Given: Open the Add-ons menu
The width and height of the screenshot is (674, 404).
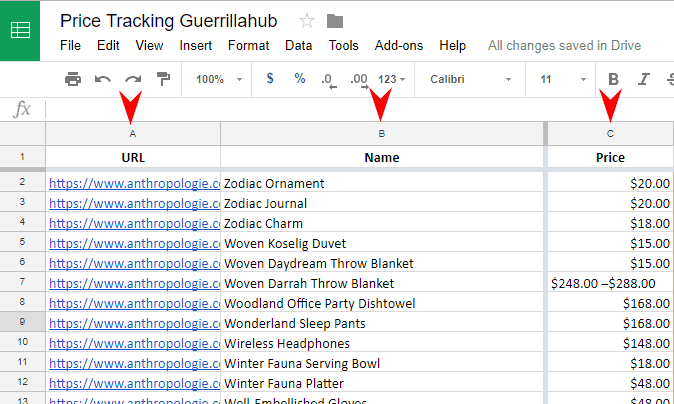Looking at the screenshot, I should [x=398, y=45].
